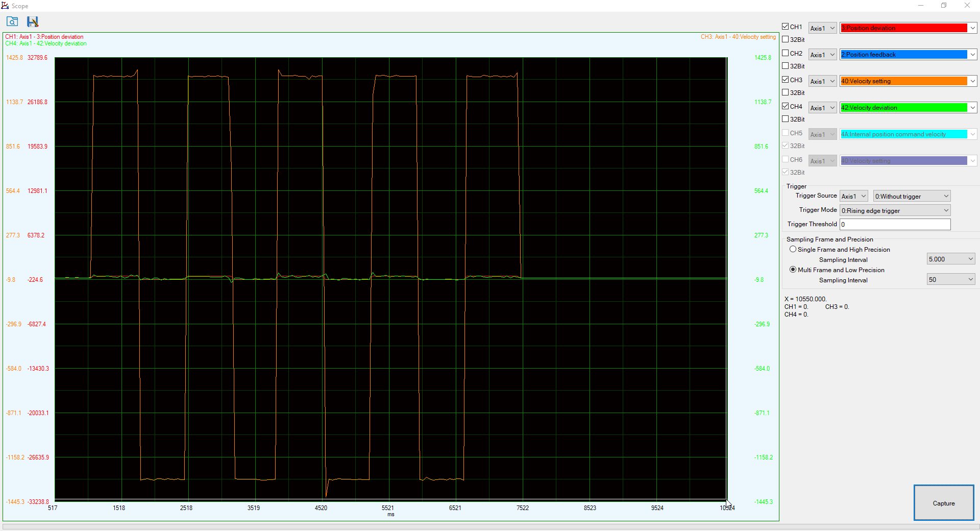
Task: Enable the CH2 channel checkbox
Action: pos(785,53)
